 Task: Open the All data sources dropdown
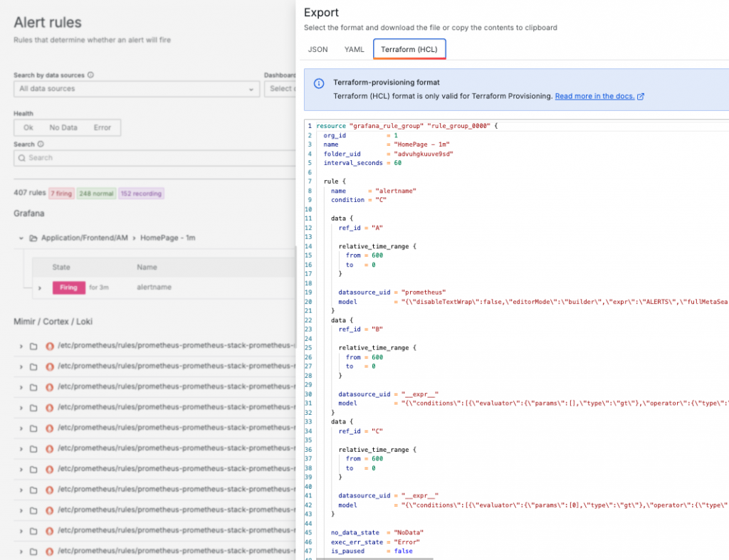click(136, 89)
